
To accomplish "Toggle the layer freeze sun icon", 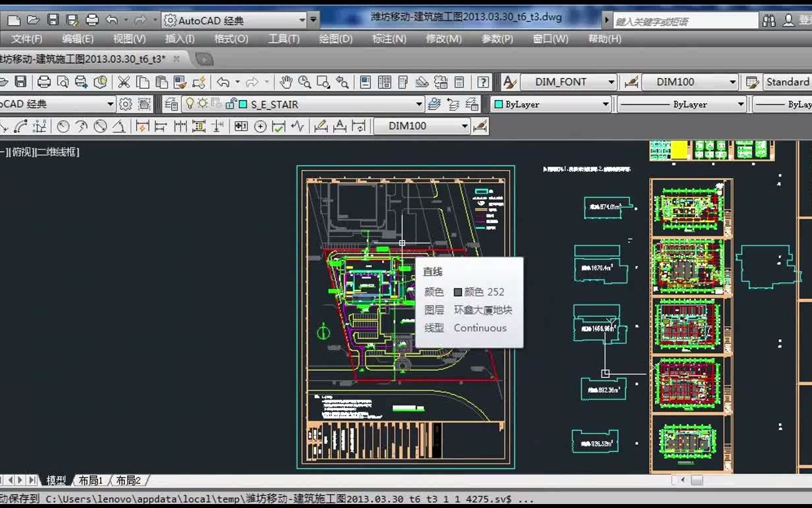I will coord(202,104).
